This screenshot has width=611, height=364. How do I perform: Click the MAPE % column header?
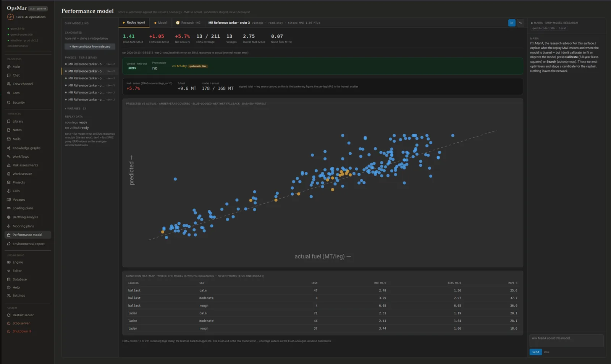coord(513,283)
